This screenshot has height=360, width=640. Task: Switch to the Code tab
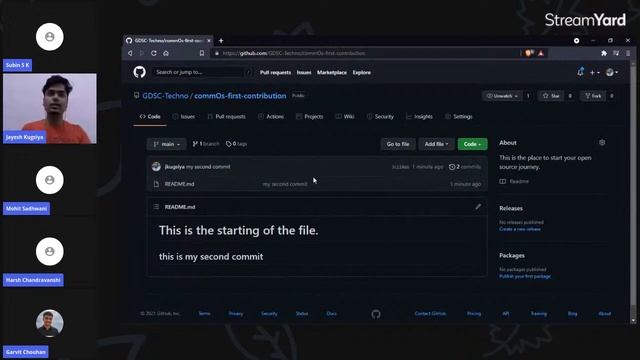pyautogui.click(x=150, y=117)
